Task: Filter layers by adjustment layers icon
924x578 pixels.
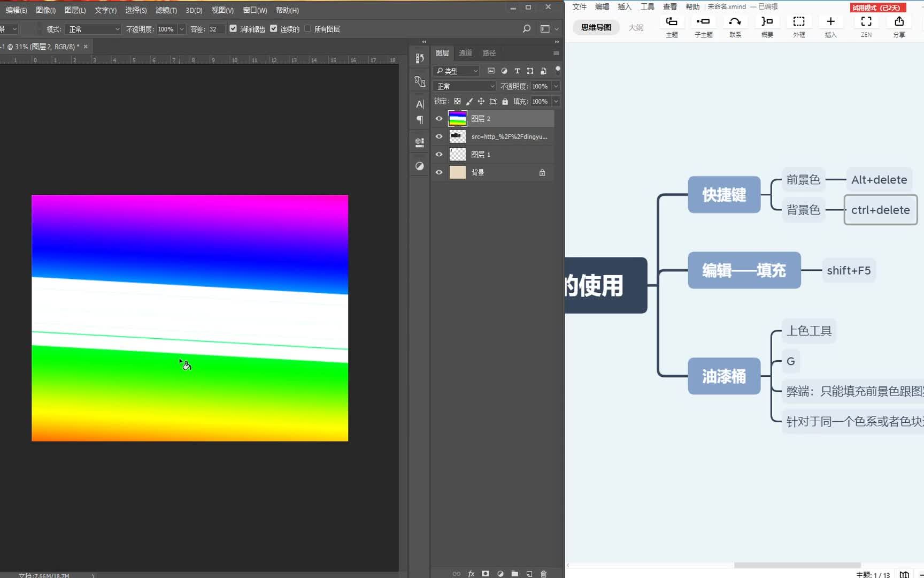Action: [x=504, y=71]
